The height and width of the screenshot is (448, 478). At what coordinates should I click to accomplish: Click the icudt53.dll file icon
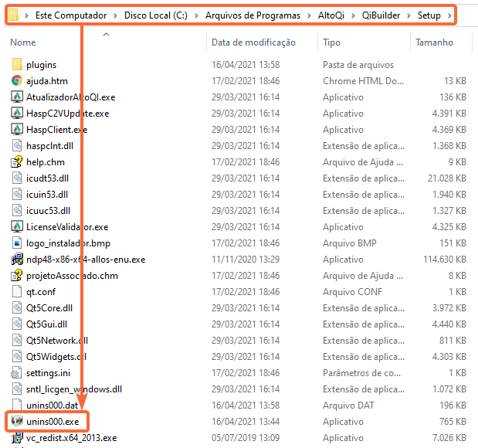[17, 178]
